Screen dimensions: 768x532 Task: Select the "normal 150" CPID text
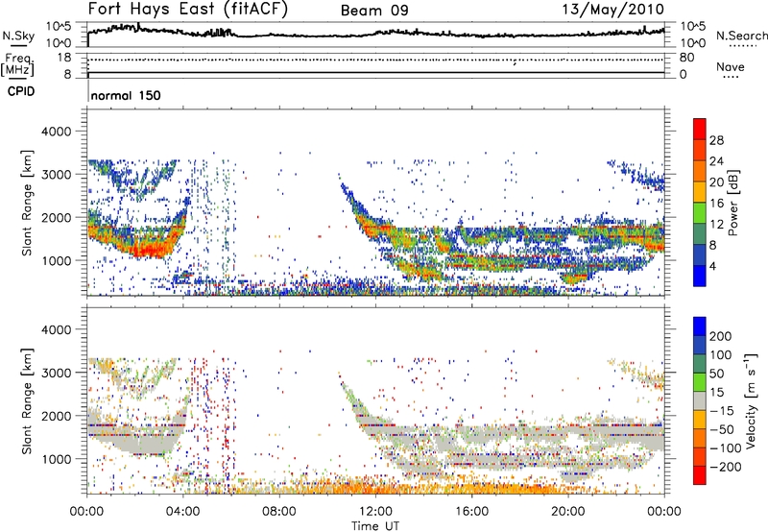coord(126,95)
